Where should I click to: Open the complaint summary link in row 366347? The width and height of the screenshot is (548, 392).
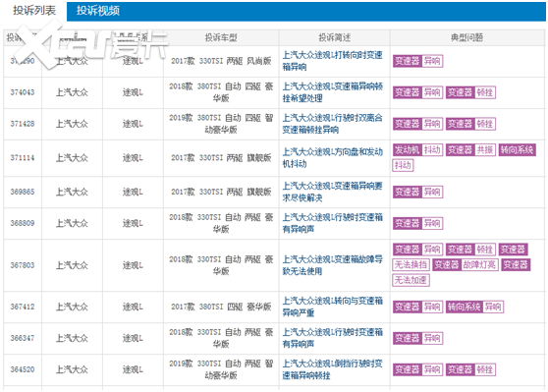332,338
